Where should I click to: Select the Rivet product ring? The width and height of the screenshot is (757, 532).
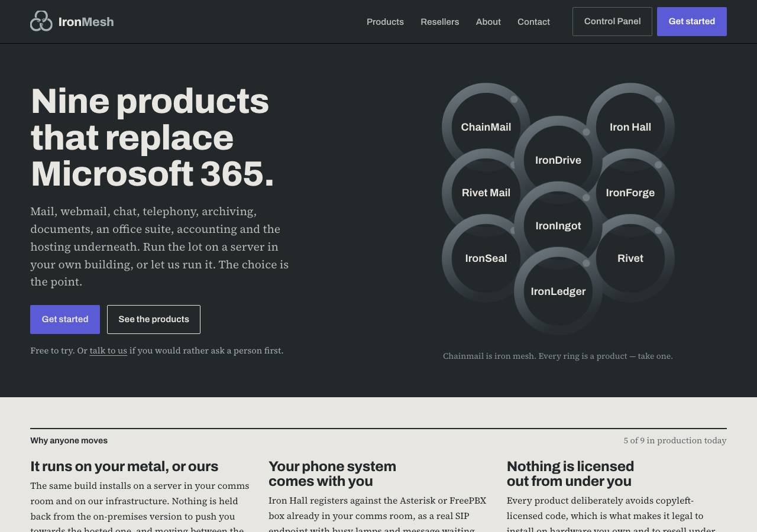click(630, 258)
